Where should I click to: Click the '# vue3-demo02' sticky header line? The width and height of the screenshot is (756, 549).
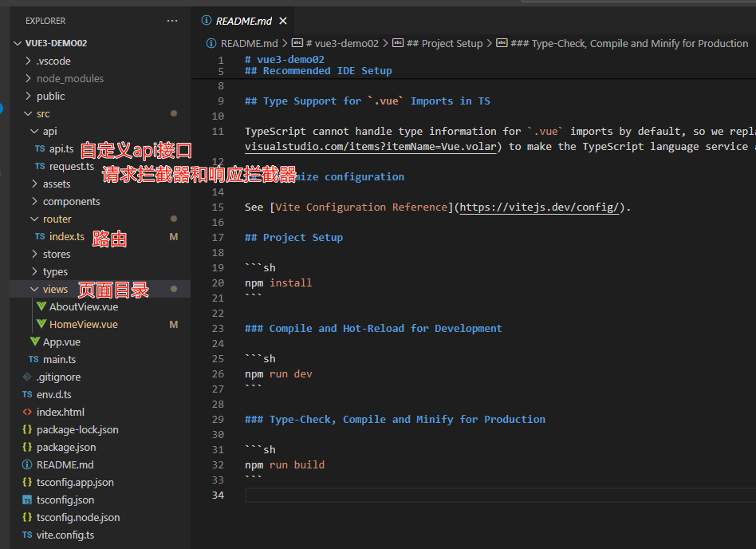point(285,59)
